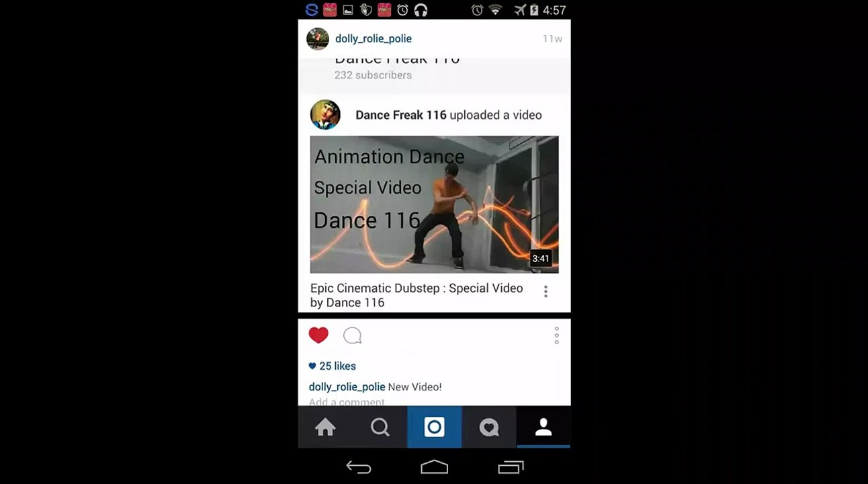
Task: Tap the 4:57 clock in status bar
Action: click(554, 10)
